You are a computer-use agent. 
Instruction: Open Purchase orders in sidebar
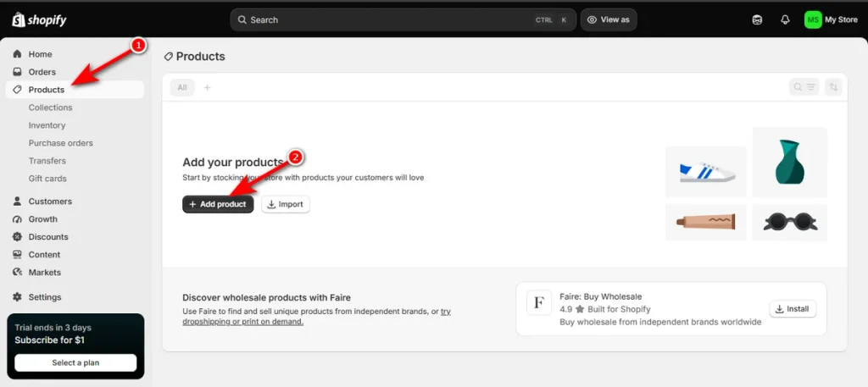click(x=61, y=143)
